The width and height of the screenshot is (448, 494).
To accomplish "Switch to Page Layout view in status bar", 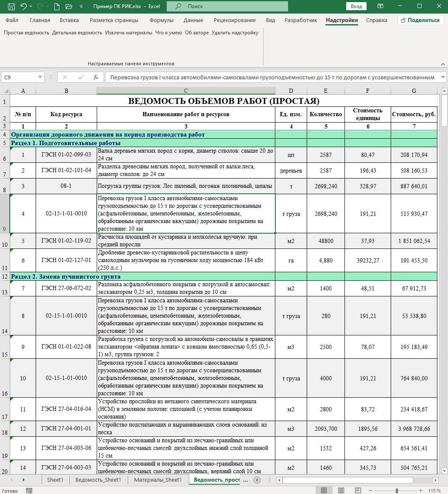I will pos(341,491).
